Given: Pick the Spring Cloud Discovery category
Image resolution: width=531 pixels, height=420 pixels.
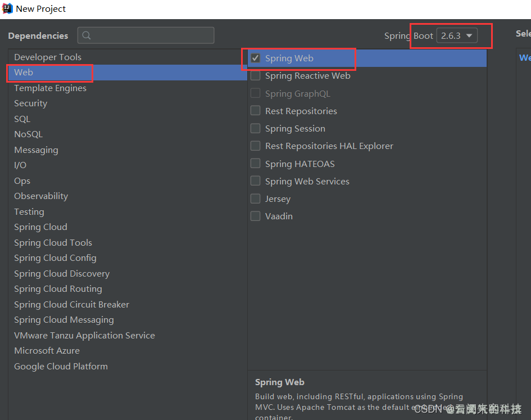Looking at the screenshot, I should pos(62,274).
